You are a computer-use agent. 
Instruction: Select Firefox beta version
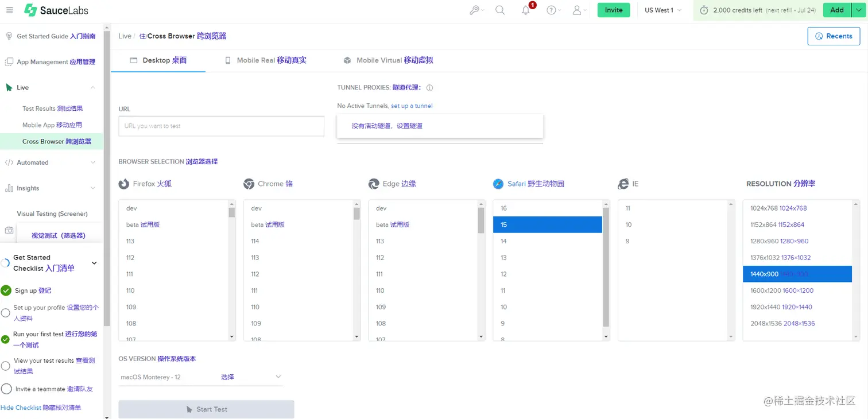coord(173,225)
